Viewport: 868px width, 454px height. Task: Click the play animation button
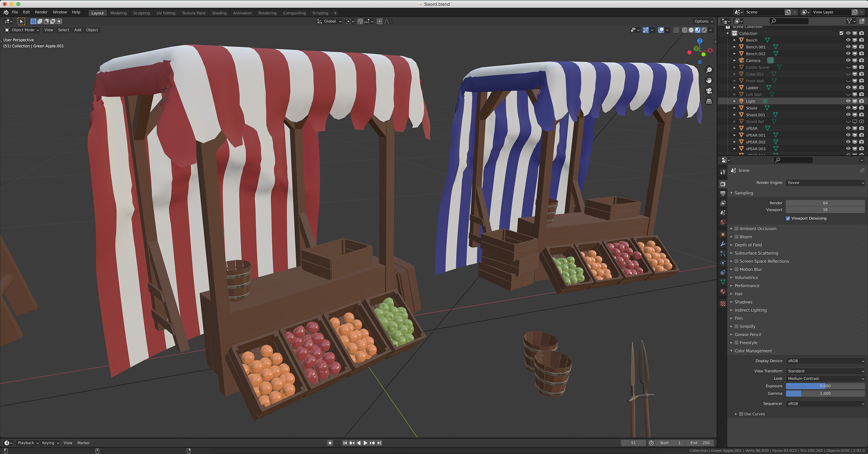coord(365,443)
